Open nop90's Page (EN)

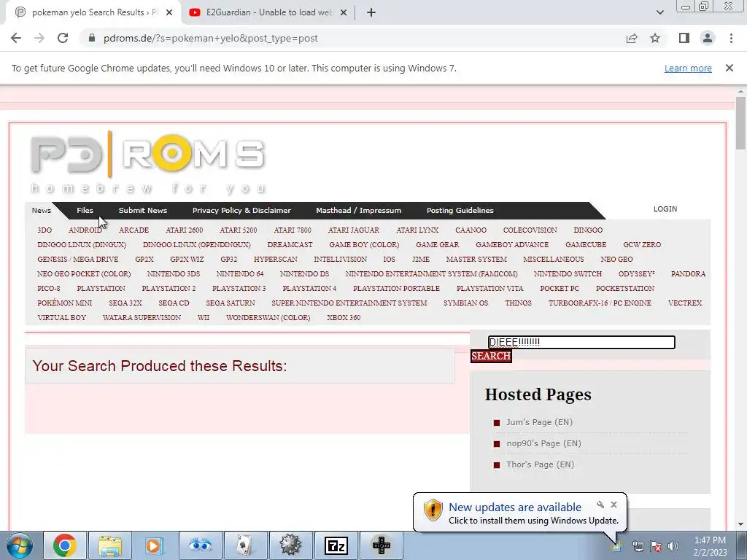pyautogui.click(x=543, y=443)
